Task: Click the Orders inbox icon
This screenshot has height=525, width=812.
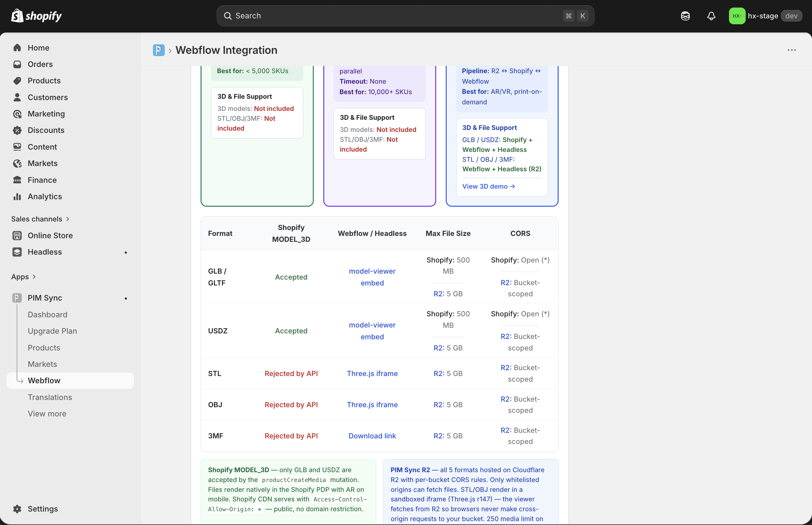Action: (17, 64)
